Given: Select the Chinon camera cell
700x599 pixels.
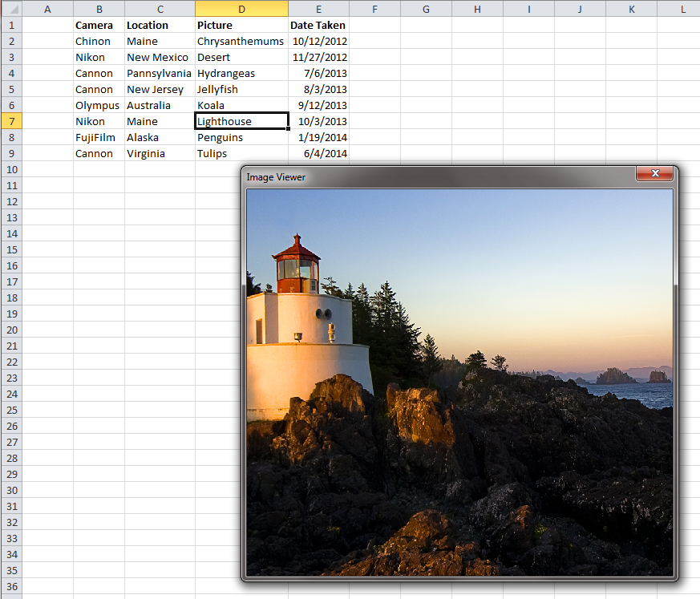Looking at the screenshot, I should tap(99, 41).
